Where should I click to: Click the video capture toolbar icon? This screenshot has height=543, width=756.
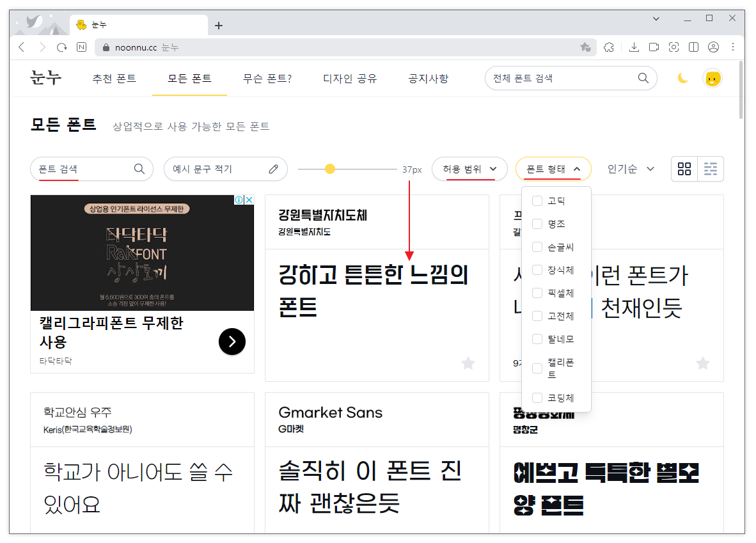click(654, 47)
